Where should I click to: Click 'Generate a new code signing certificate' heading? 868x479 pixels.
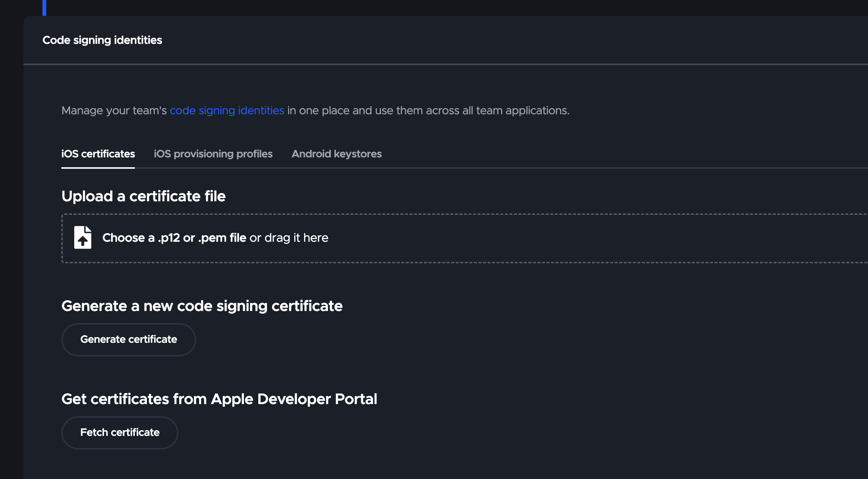[202, 306]
